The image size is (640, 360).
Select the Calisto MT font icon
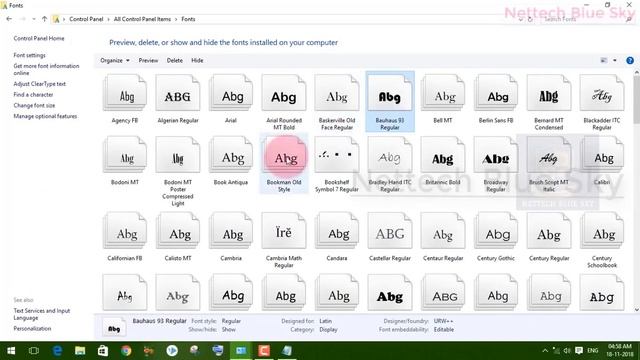tap(178, 231)
